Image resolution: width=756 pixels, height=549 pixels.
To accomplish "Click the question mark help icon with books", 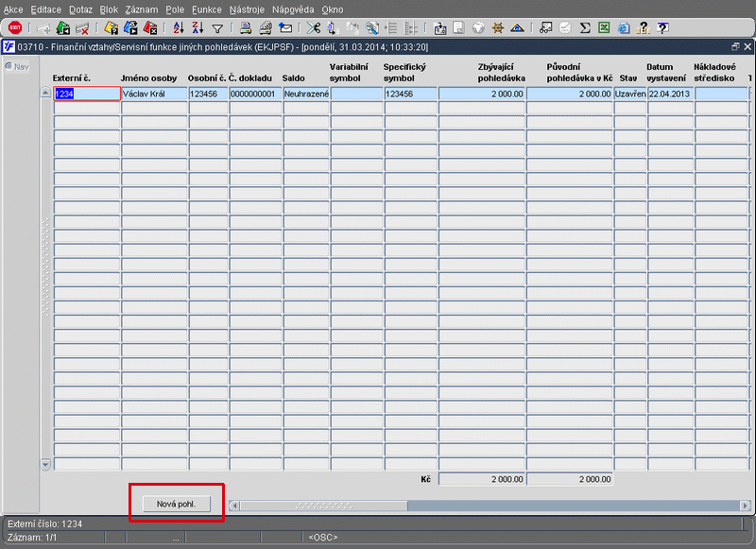I will pos(643,28).
